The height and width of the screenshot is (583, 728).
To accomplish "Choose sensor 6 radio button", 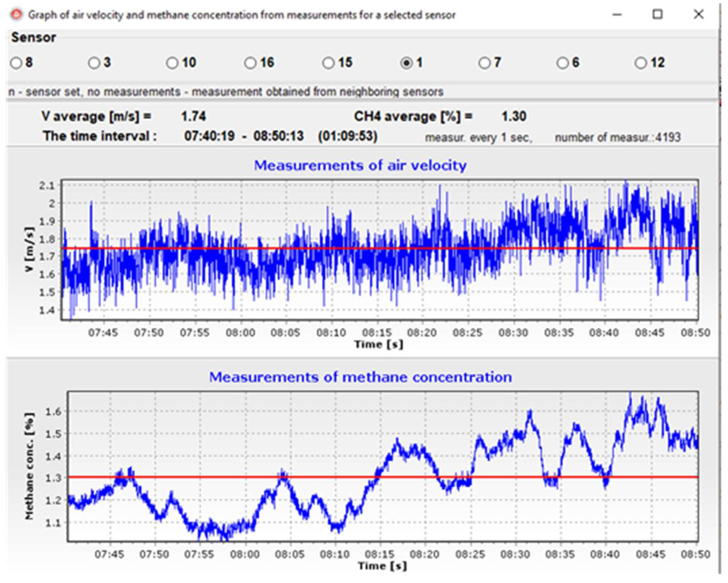I will [562, 63].
